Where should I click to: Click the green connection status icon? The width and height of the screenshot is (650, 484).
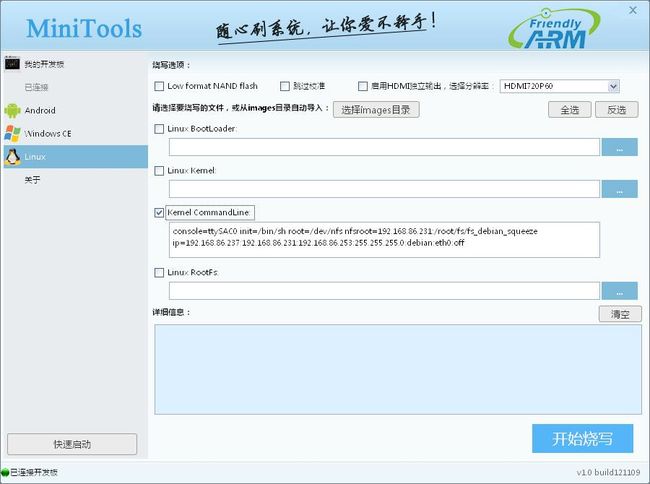click(5, 472)
